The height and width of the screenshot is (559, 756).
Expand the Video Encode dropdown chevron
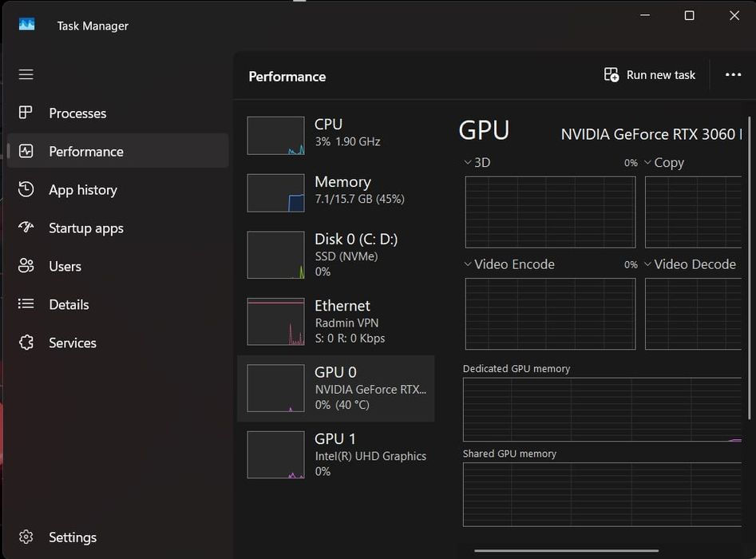click(467, 264)
